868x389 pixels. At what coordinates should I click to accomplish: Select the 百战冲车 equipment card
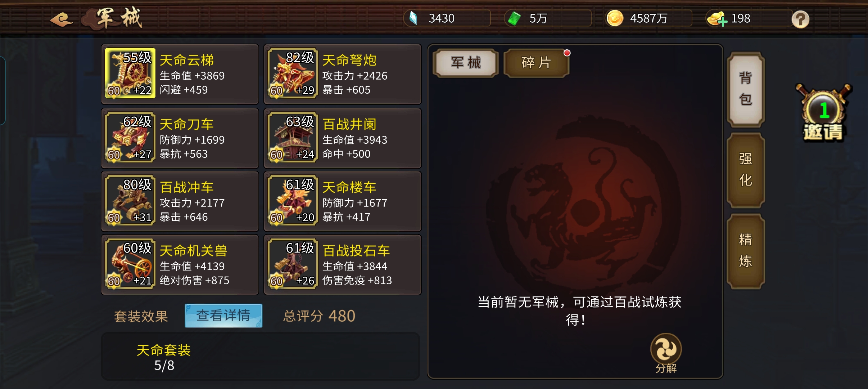[x=180, y=201]
